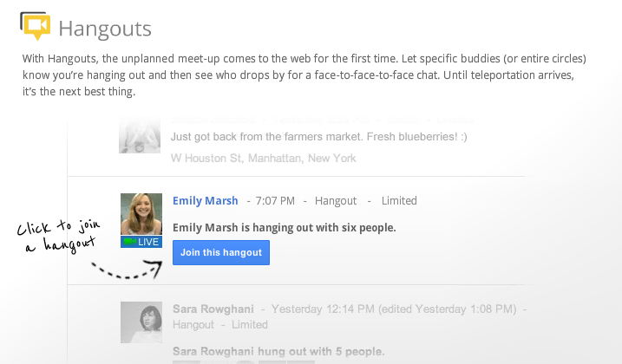
Task: Click the Limited label on Emily's post
Action: point(399,201)
